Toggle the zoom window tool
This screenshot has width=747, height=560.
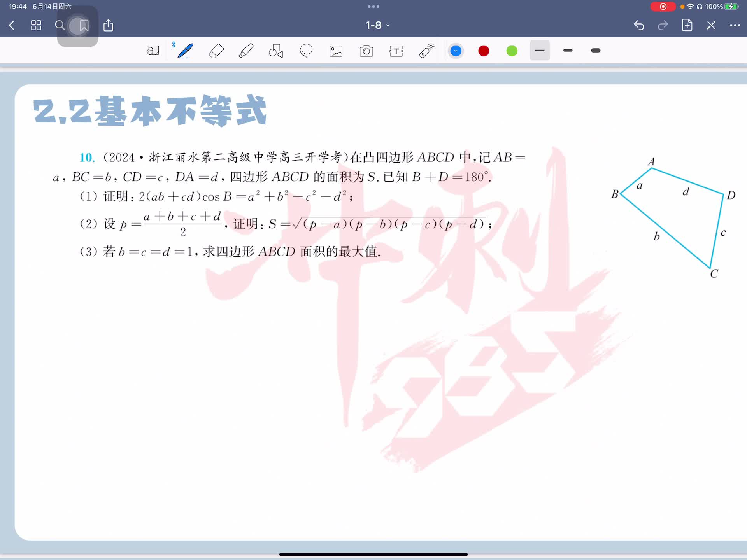153,51
